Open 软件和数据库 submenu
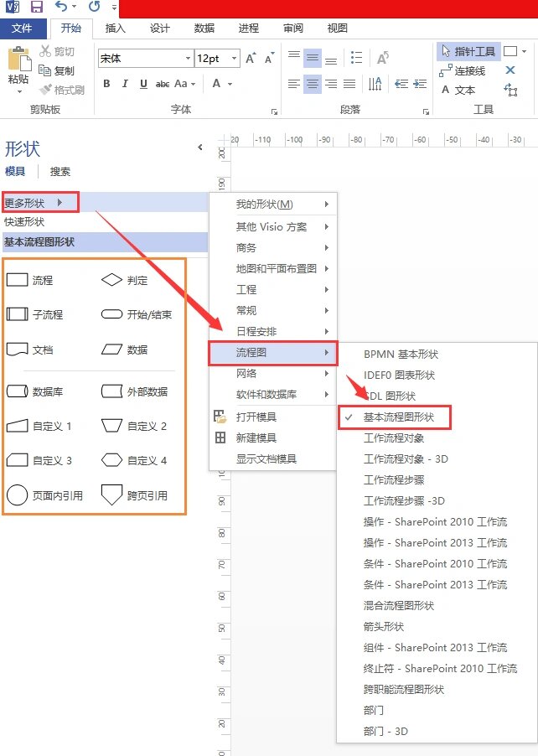 point(273,395)
